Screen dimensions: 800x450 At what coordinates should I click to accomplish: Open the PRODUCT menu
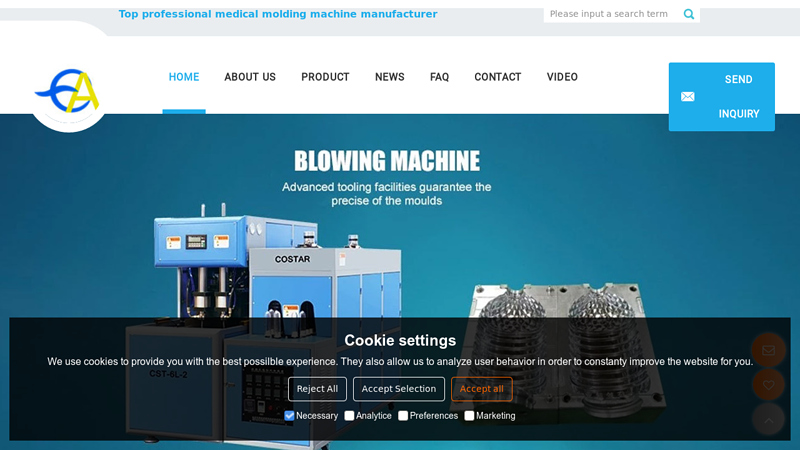(325, 77)
